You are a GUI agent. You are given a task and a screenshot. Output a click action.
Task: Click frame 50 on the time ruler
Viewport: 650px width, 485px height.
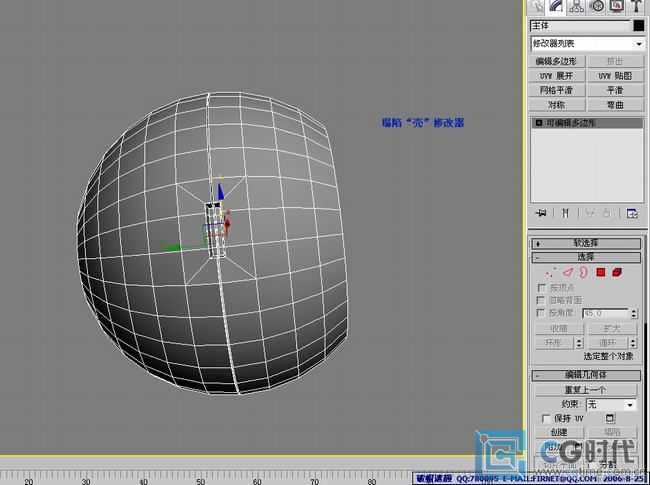(x=201, y=481)
